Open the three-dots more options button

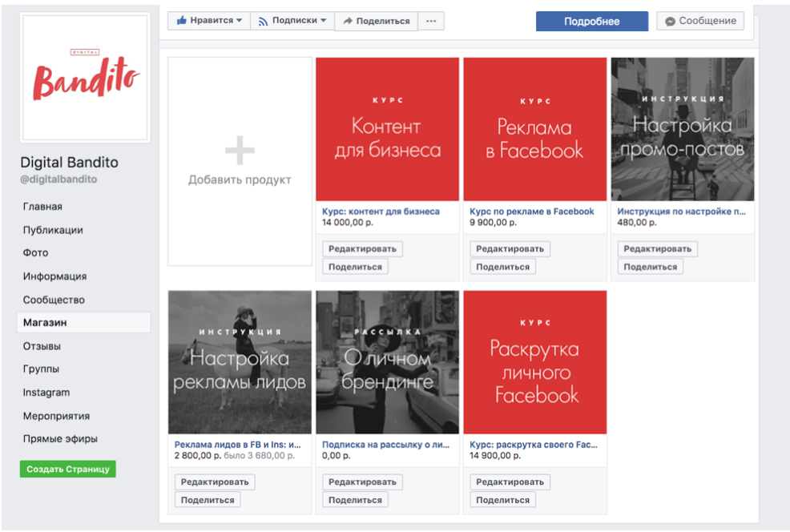point(431,21)
